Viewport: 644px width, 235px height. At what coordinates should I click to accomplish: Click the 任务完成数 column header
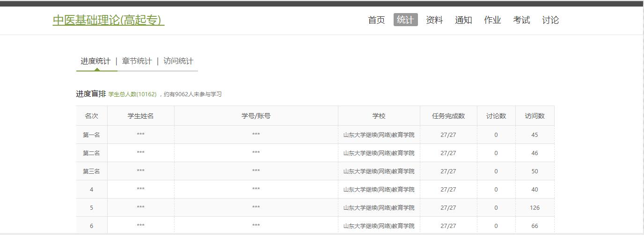pos(448,116)
